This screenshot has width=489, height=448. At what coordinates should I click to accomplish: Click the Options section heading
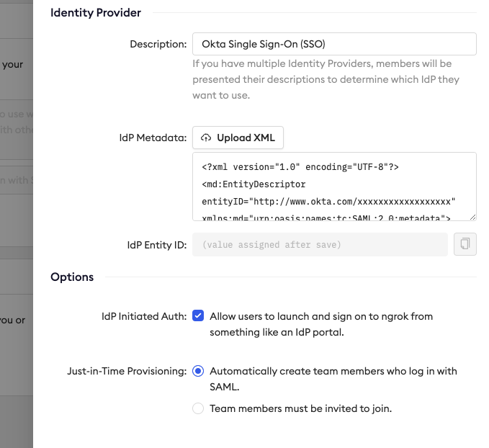tap(72, 277)
